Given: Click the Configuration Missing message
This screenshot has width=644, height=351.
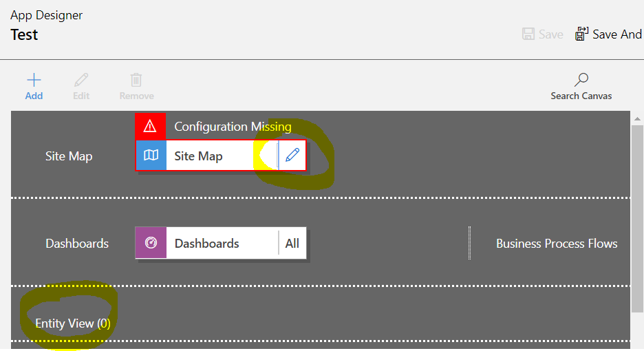Looking at the screenshot, I should 233,127.
